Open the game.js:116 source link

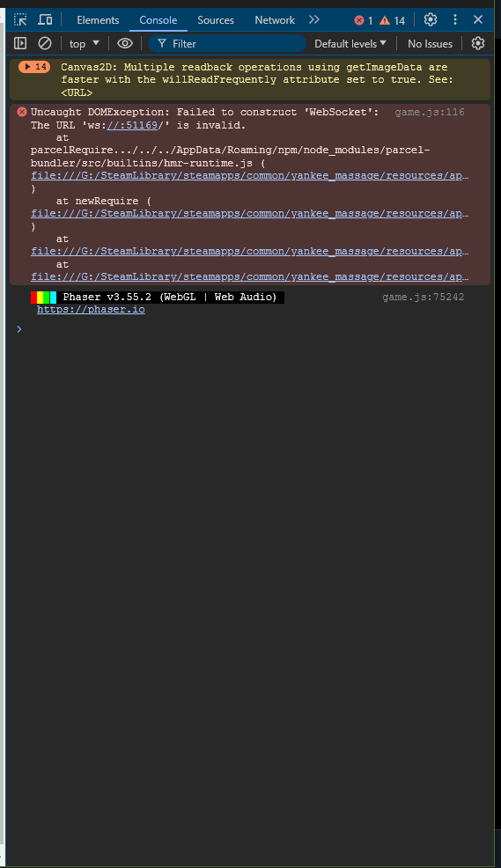pos(430,113)
